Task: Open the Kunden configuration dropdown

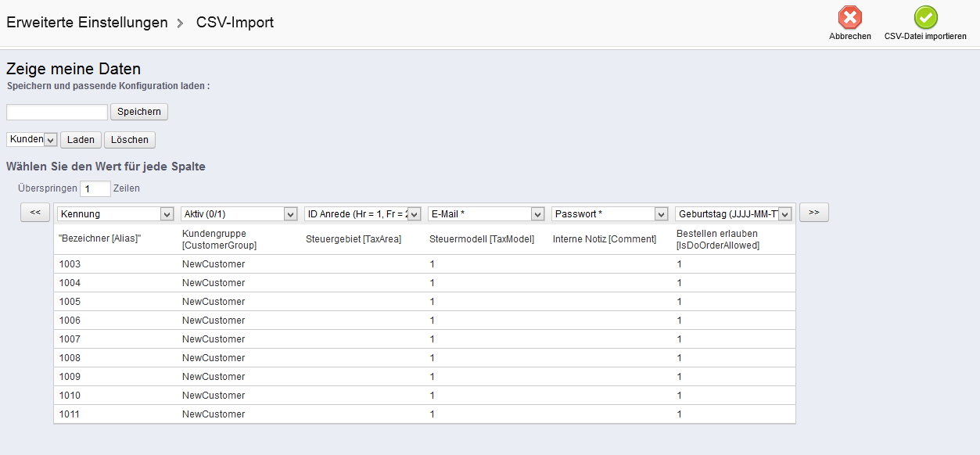Action: pos(32,140)
